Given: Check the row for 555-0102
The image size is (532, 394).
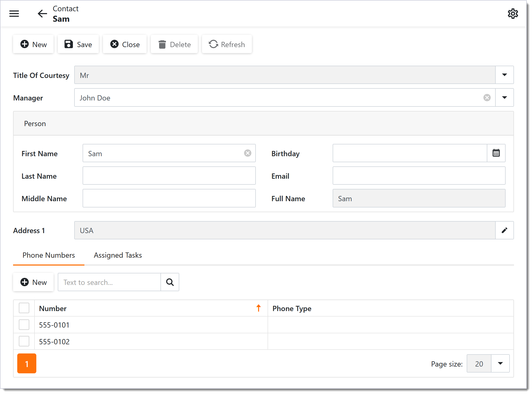Looking at the screenshot, I should (x=24, y=341).
